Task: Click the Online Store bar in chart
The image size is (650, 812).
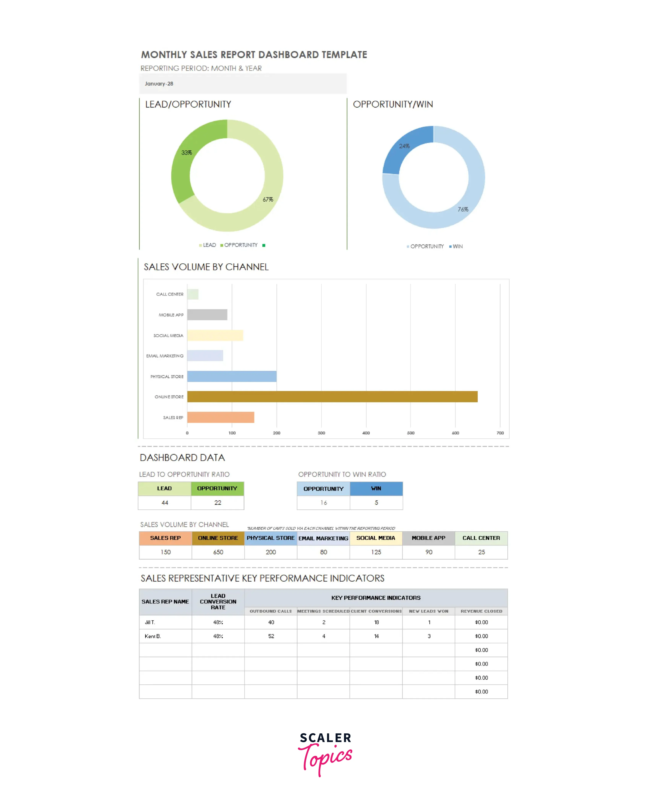Action: click(332, 397)
